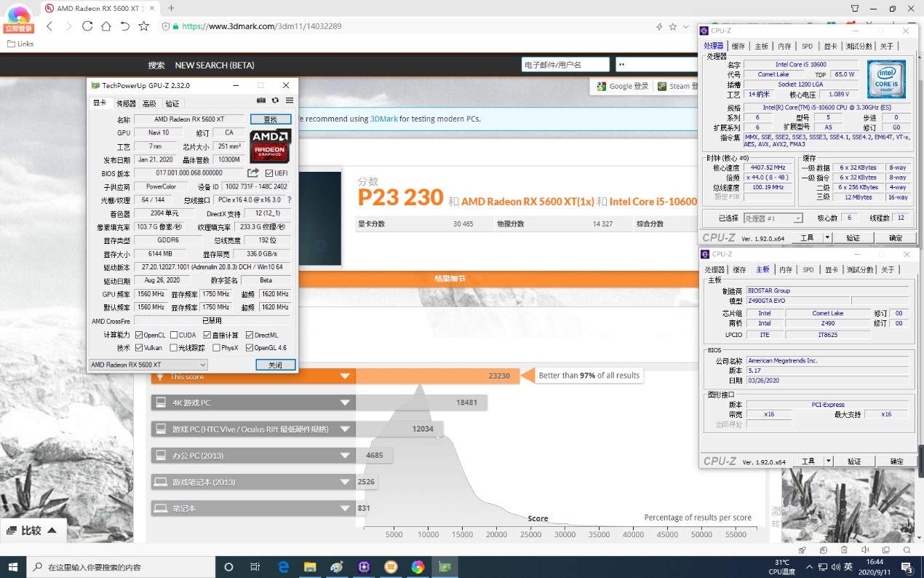Open 缓存 tab in upper CPU-Z

(738, 46)
